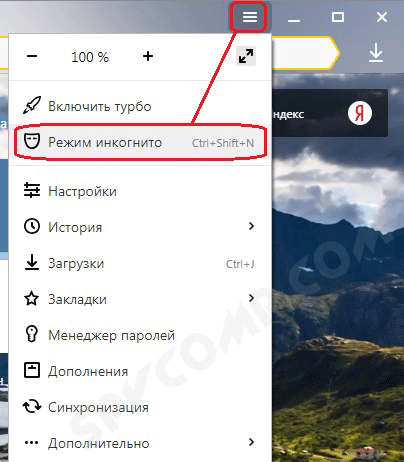The height and width of the screenshot is (462, 404).
Task: Click the rocket icon for turbo
Action: click(x=32, y=106)
